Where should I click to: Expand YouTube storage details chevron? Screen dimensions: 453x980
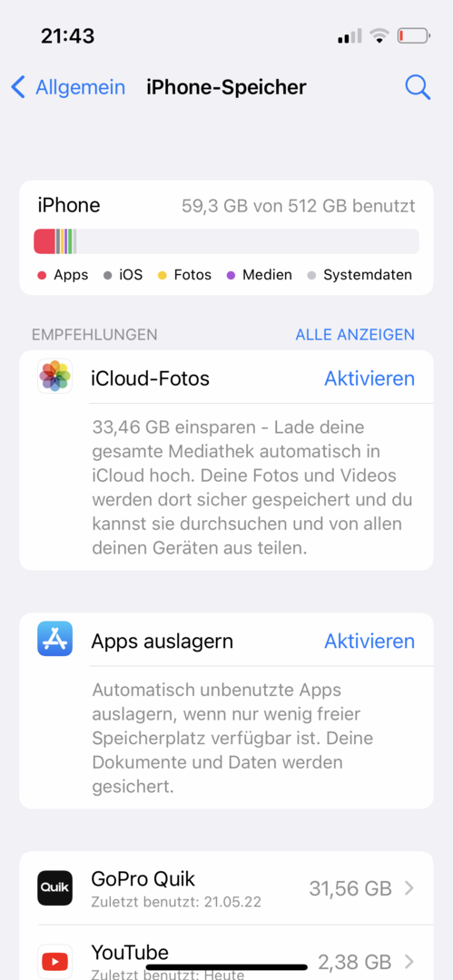point(409,961)
